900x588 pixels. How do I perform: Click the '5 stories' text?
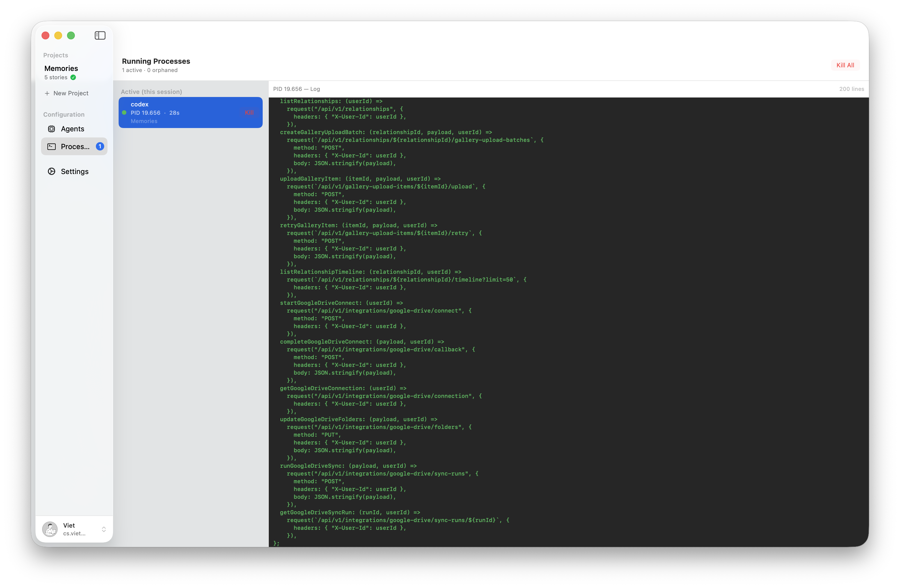tap(56, 78)
